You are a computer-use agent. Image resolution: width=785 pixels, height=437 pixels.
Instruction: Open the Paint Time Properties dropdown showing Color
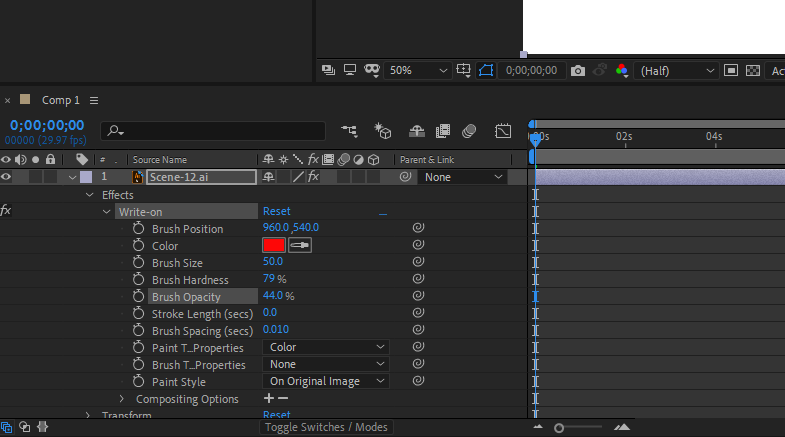click(x=326, y=347)
